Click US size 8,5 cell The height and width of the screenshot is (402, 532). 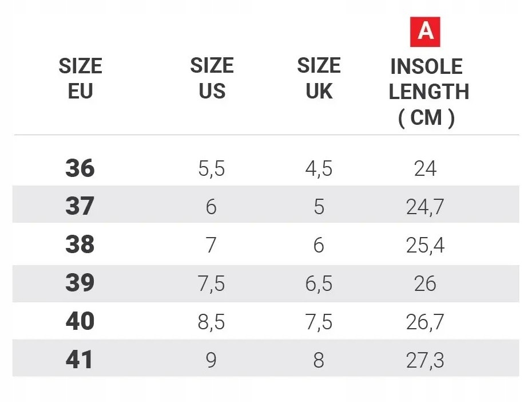pos(211,322)
